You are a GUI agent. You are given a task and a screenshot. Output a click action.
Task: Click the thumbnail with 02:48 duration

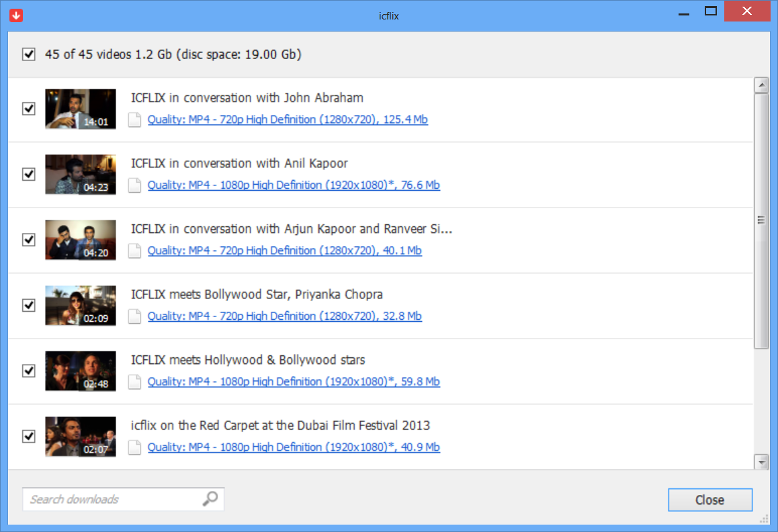[81, 371]
